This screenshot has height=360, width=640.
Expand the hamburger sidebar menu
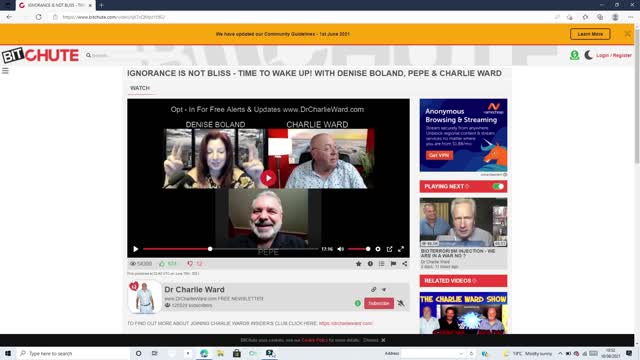pyautogui.click(x=5, y=71)
